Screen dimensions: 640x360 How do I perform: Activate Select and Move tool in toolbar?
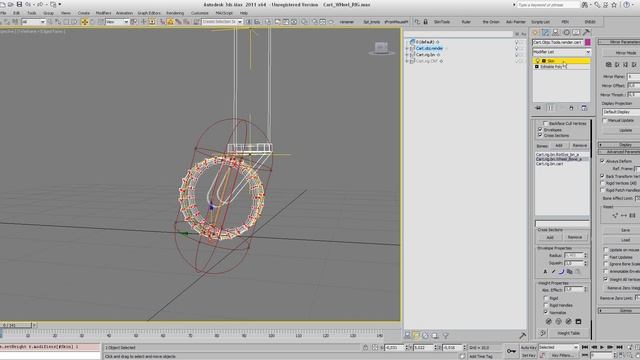[x=84, y=22]
